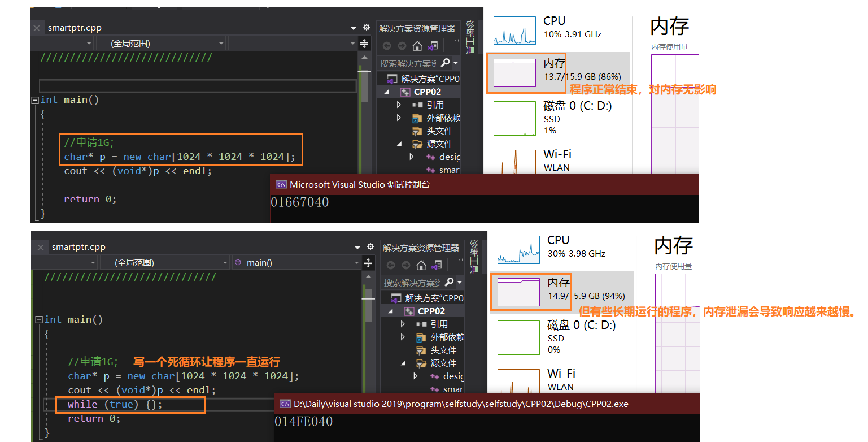Viewport: 868px width, 442px height.
Task: Click gear icon beside upper smartptr.cpp tab
Action: tap(367, 27)
